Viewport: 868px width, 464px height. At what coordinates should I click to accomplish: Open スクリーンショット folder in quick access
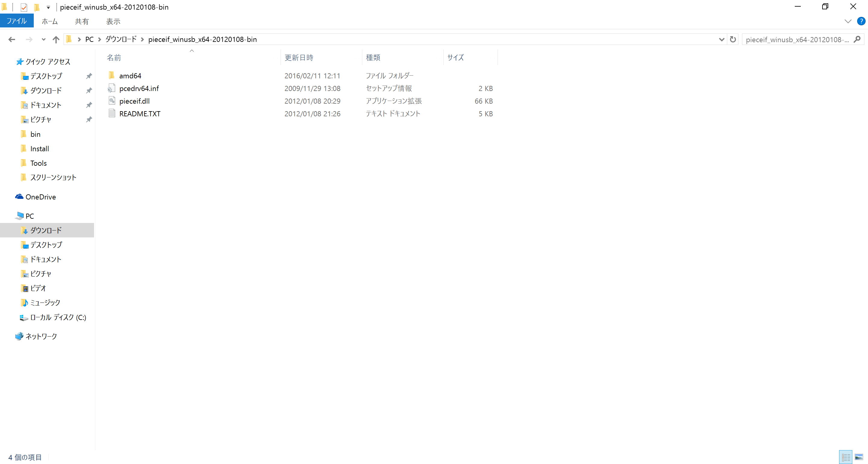click(49, 177)
